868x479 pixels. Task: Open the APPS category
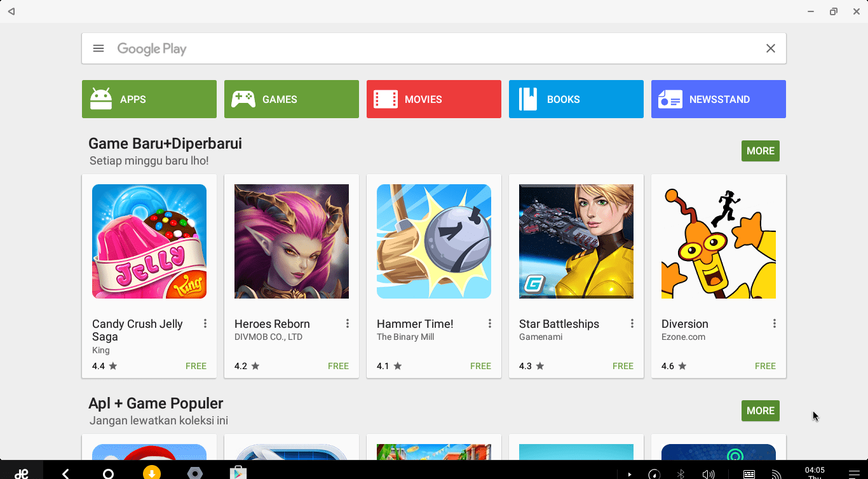coord(149,99)
